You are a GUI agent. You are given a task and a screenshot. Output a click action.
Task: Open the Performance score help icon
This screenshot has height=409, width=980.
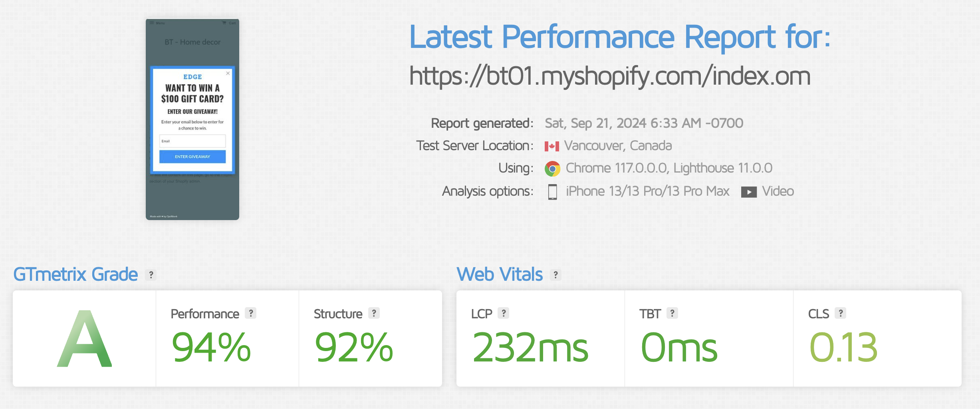pyautogui.click(x=251, y=313)
